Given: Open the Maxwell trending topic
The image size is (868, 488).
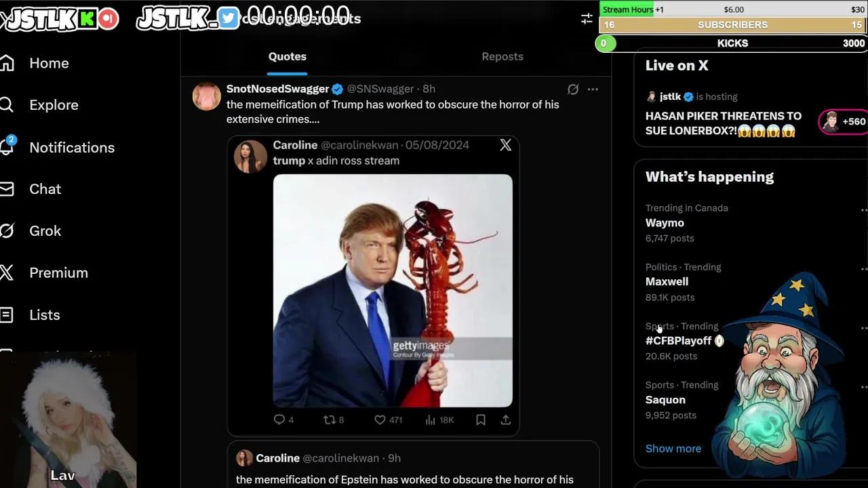Looking at the screenshot, I should pyautogui.click(x=667, y=282).
